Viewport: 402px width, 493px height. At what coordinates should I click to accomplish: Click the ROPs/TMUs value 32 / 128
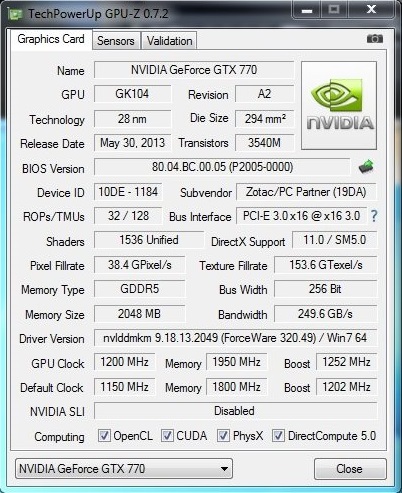128,216
